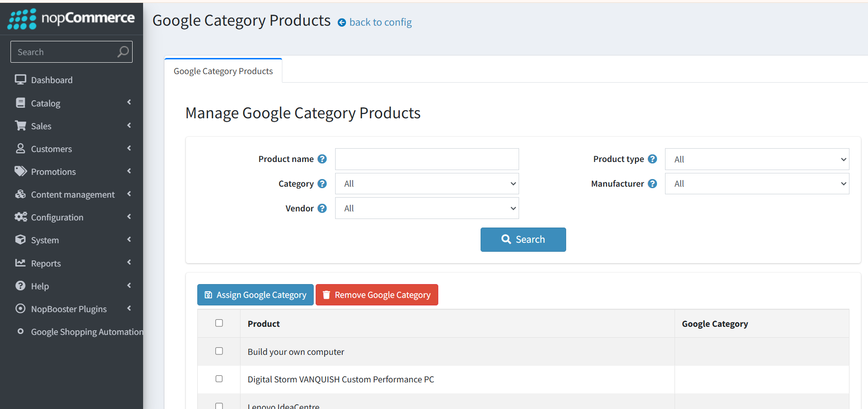Click the Reports chart icon
868x409 pixels.
[20, 263]
